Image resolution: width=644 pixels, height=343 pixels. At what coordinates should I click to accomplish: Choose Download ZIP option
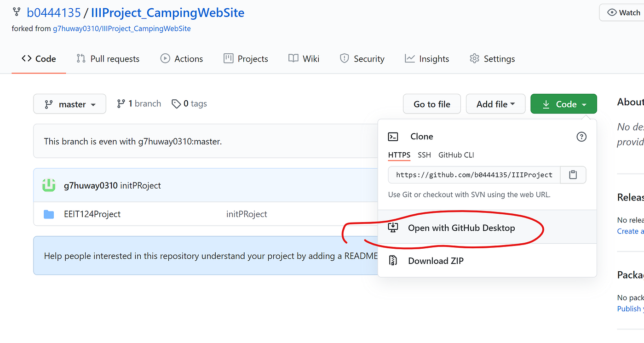click(487, 261)
